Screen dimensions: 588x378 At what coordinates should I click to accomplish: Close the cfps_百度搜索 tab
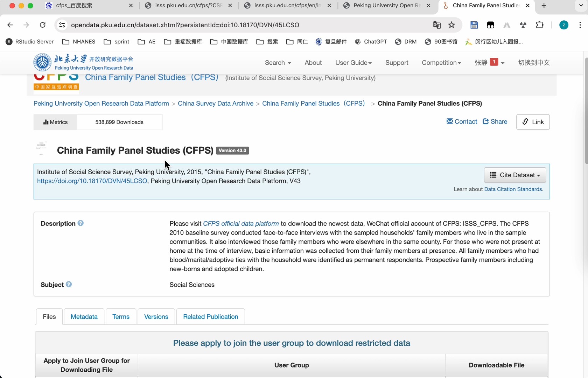point(131,6)
